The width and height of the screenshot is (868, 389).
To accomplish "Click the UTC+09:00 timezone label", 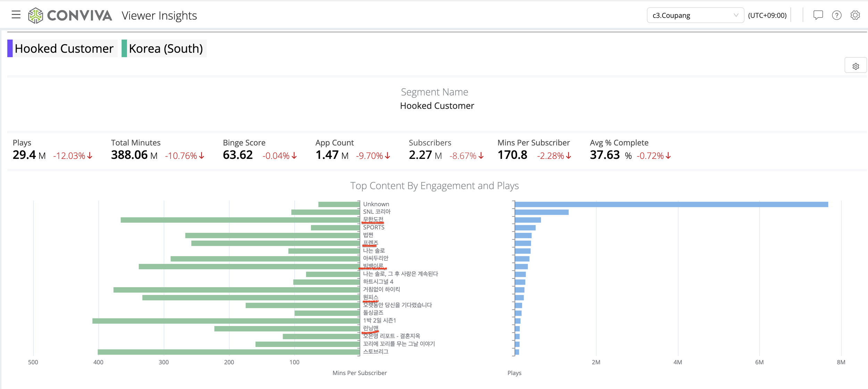I will tap(767, 15).
